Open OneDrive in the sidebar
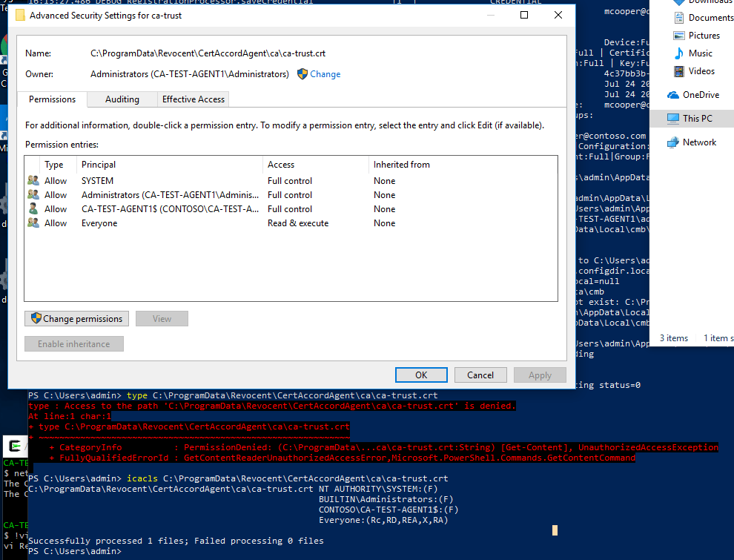734x560 pixels. [693, 94]
